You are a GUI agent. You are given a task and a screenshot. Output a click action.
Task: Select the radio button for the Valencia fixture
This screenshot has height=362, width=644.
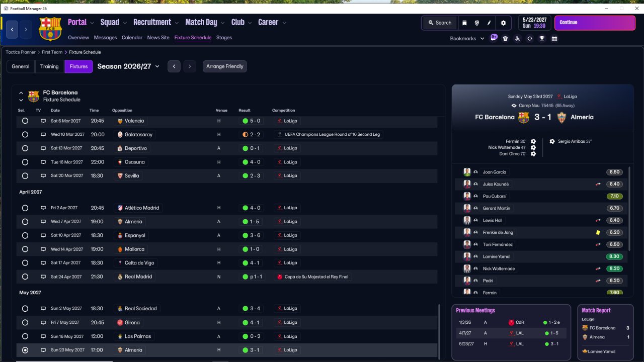tap(25, 121)
